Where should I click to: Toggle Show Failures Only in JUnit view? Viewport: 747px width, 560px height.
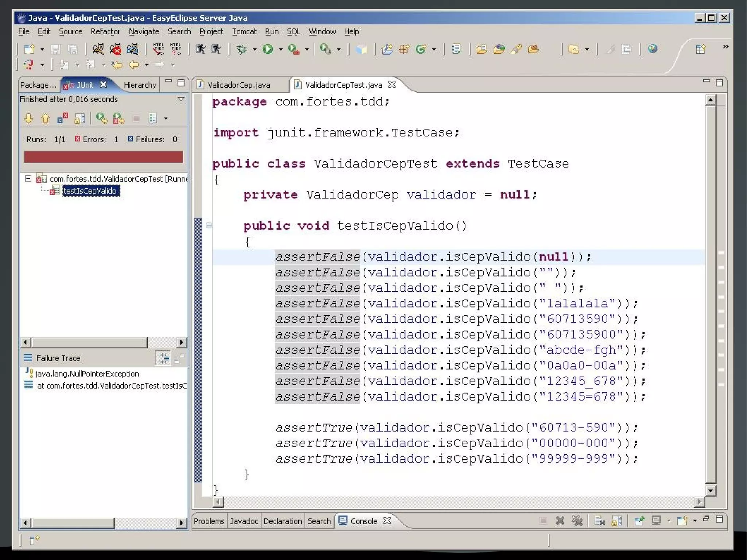click(62, 118)
